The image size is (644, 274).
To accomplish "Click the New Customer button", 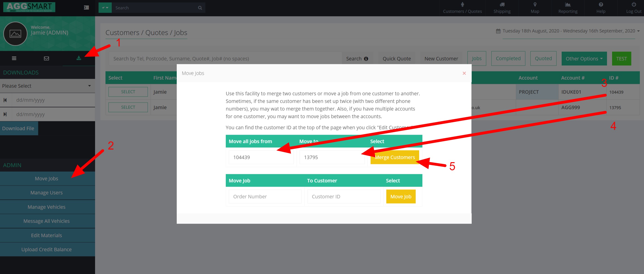I will (x=441, y=59).
